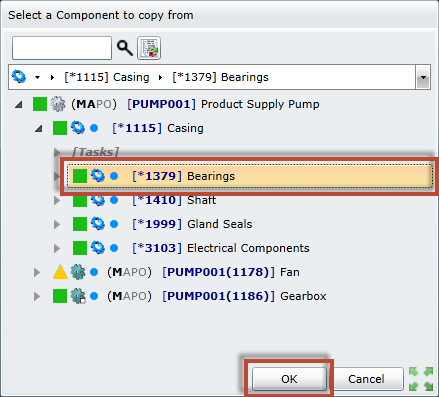Collapse the Casing tree node
The width and height of the screenshot is (439, 397).
point(39,128)
